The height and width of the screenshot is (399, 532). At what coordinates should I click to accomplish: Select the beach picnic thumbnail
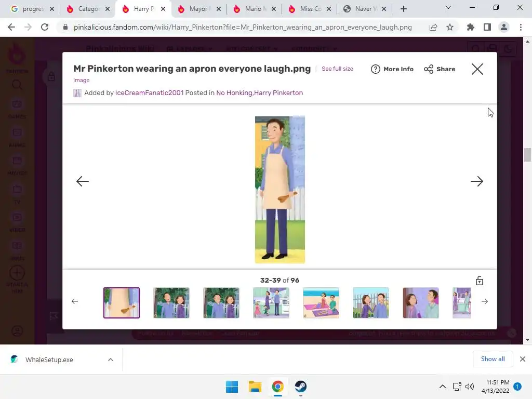point(321,303)
